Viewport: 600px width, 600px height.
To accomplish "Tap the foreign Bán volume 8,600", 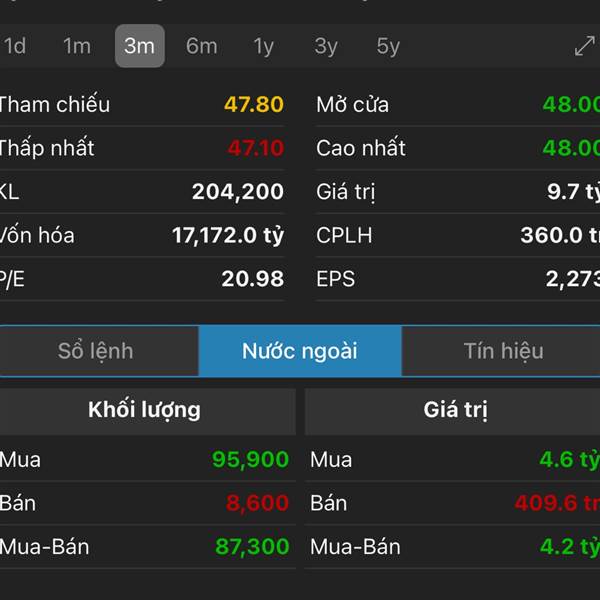I will (x=257, y=503).
